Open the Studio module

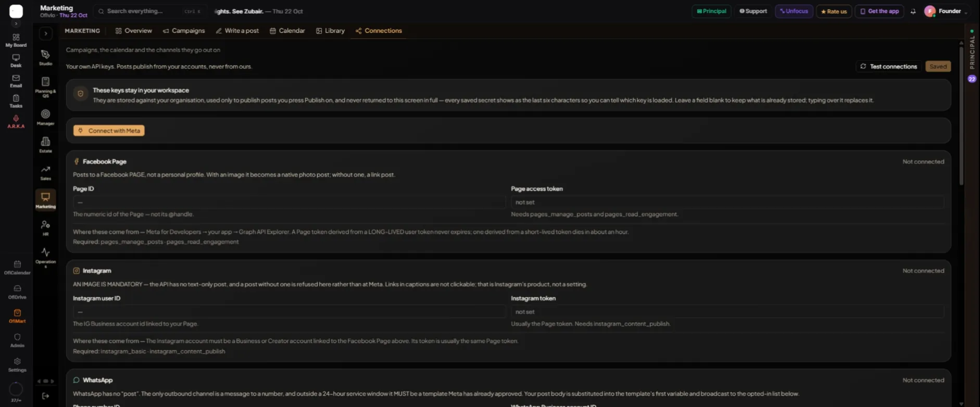click(46, 57)
